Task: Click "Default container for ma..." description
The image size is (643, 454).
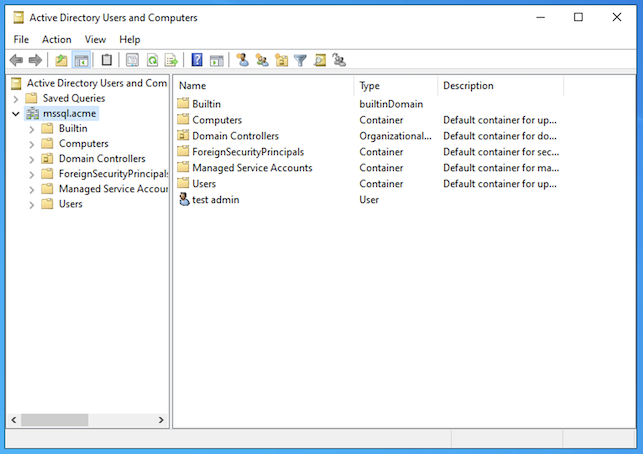Action: pyautogui.click(x=501, y=168)
